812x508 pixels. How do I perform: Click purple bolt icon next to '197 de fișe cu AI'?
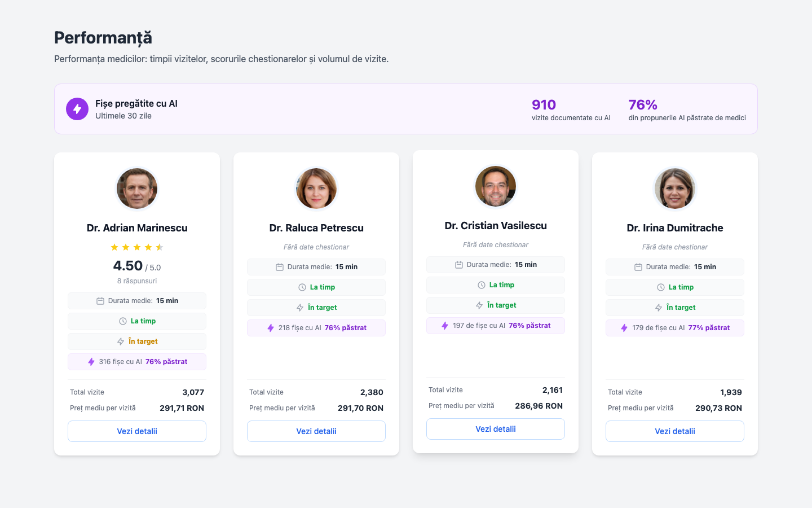[x=445, y=326]
